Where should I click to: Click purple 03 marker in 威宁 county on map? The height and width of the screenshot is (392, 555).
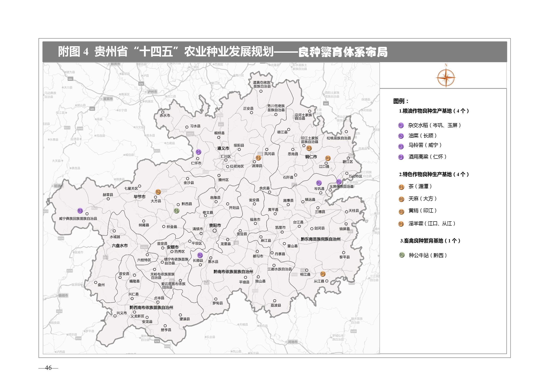(x=80, y=211)
